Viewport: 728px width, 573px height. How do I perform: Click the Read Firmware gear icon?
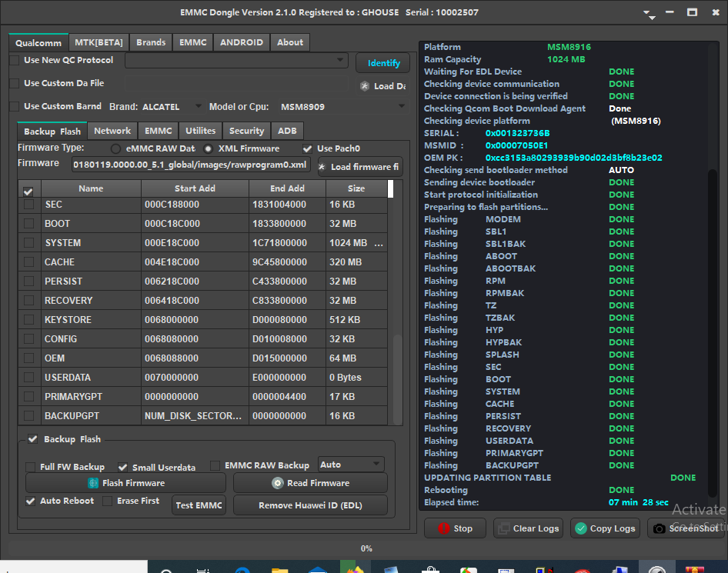pyautogui.click(x=278, y=483)
